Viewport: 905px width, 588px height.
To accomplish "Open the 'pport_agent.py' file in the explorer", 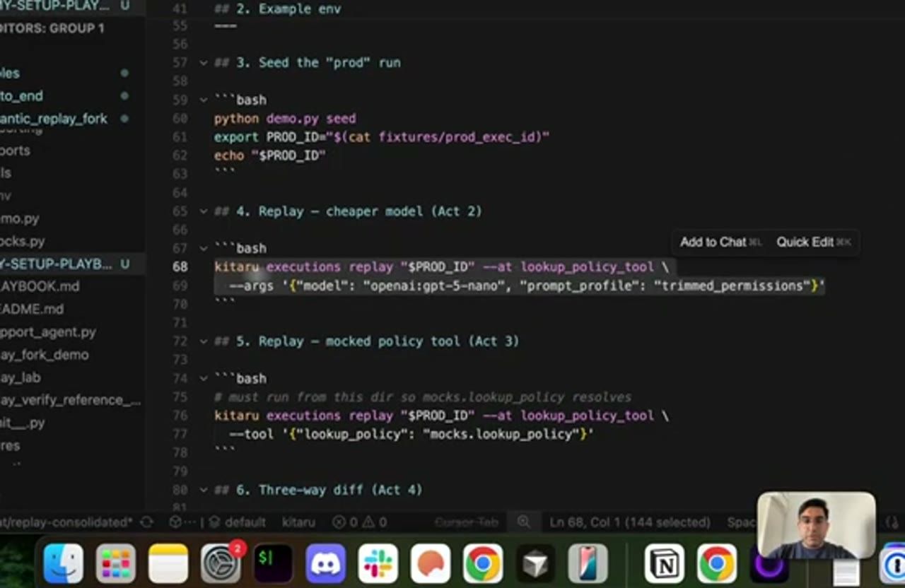I will tap(48, 331).
